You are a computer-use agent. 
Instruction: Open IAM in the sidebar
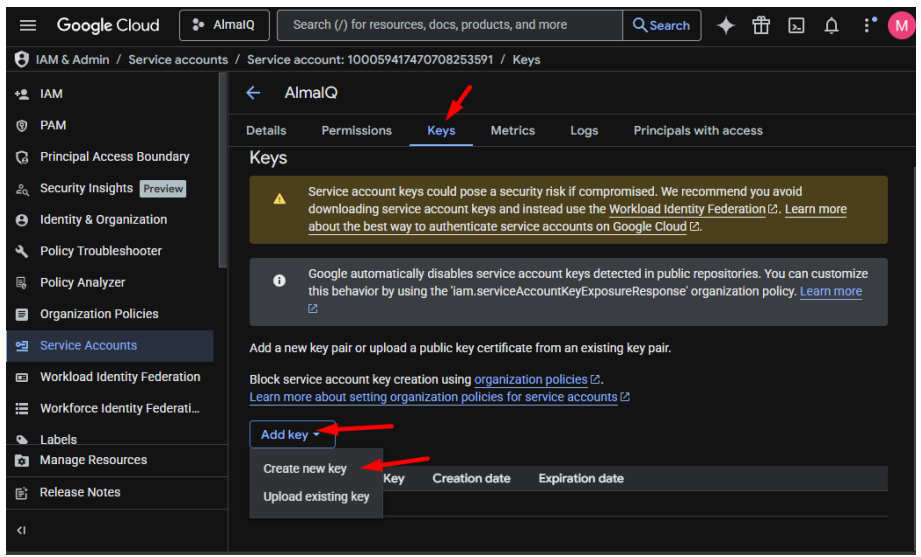pos(51,93)
